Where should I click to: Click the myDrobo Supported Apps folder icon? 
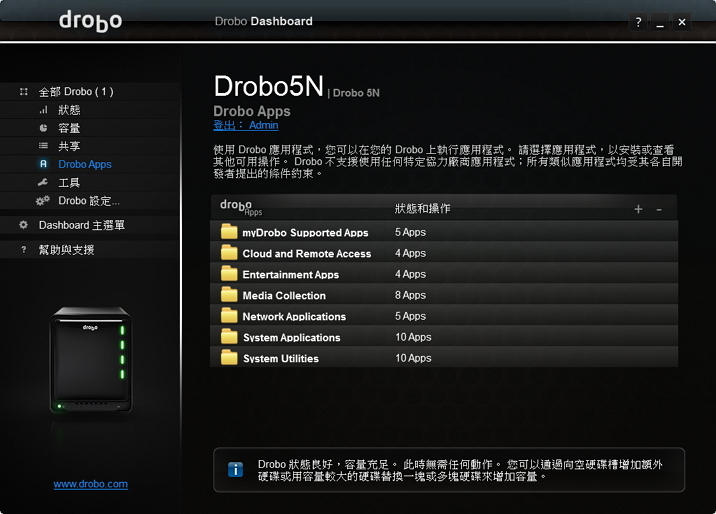(229, 232)
